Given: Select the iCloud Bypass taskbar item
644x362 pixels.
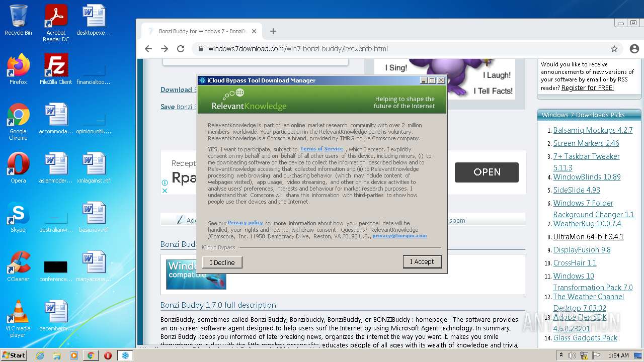Looking at the screenshot, I should [125, 355].
